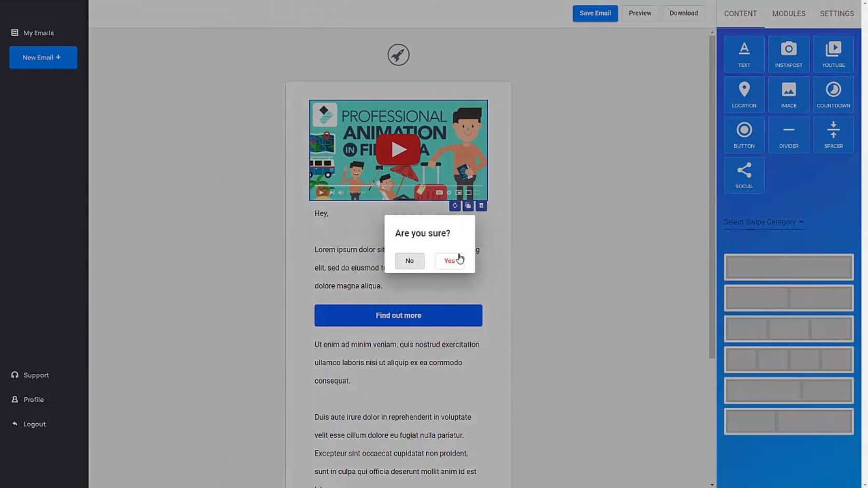Add a Countdown timer block

pos(833,94)
